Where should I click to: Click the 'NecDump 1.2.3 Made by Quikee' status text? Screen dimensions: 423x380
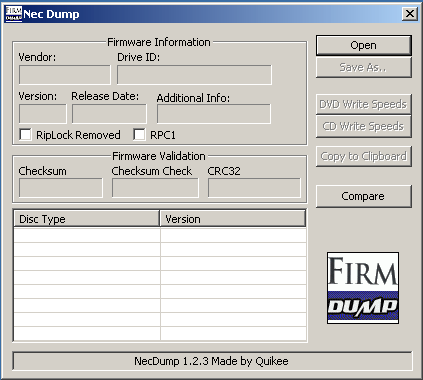(x=211, y=361)
